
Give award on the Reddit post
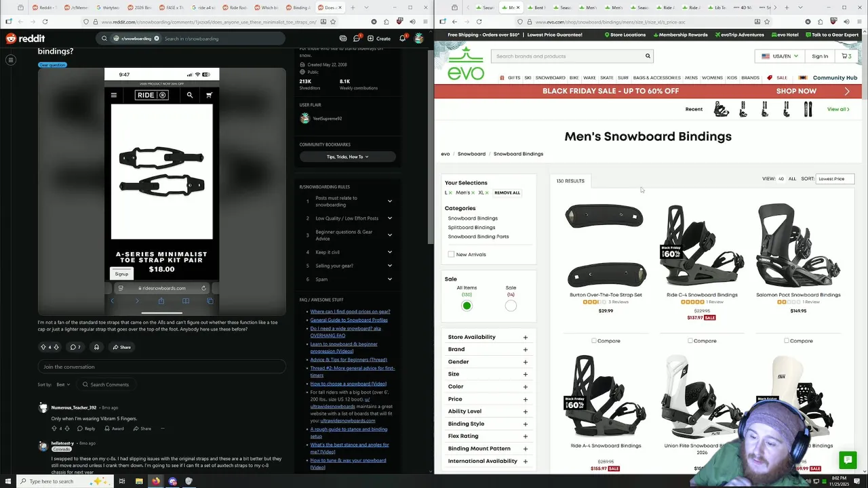(x=96, y=347)
